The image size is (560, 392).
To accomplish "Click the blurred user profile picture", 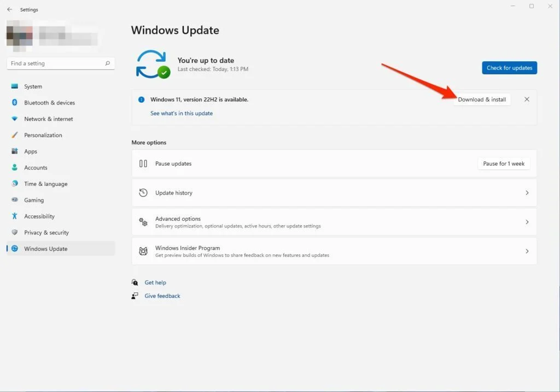I will point(20,36).
